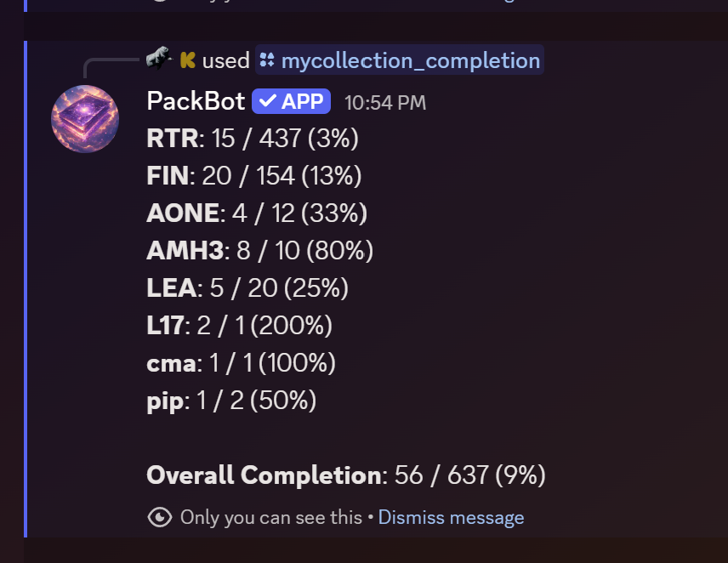
Task: Select the cma 100% completion line
Action: tap(241, 362)
